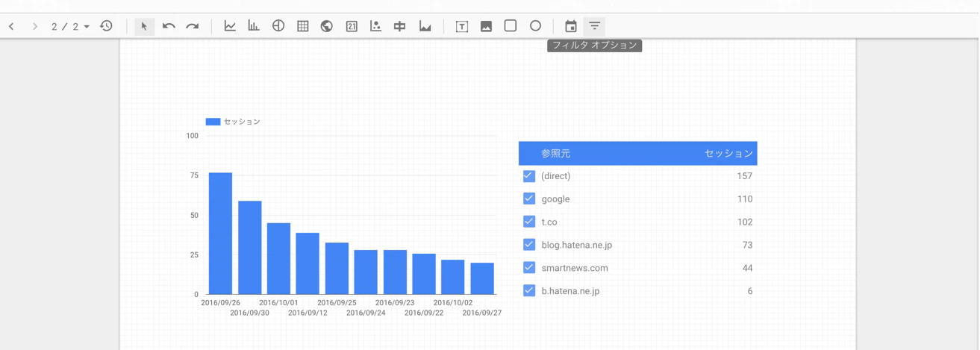Click the 2016/09/23 axis label
980x350 pixels.
tap(395, 303)
